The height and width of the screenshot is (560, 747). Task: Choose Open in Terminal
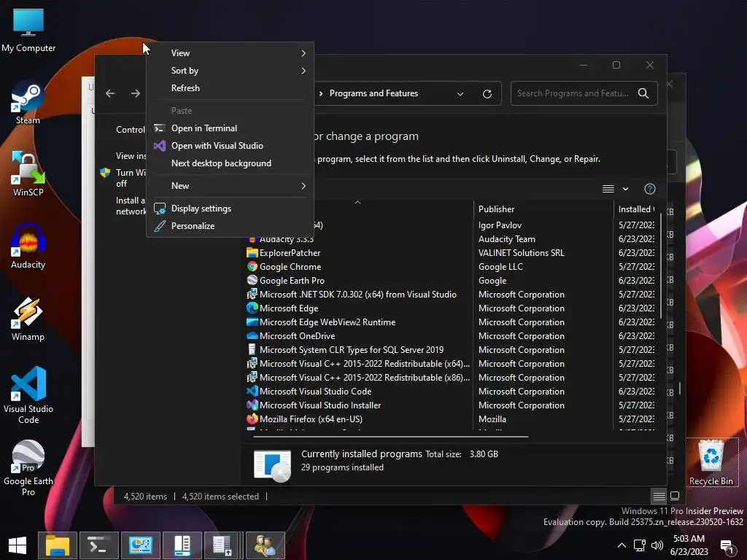point(230,128)
